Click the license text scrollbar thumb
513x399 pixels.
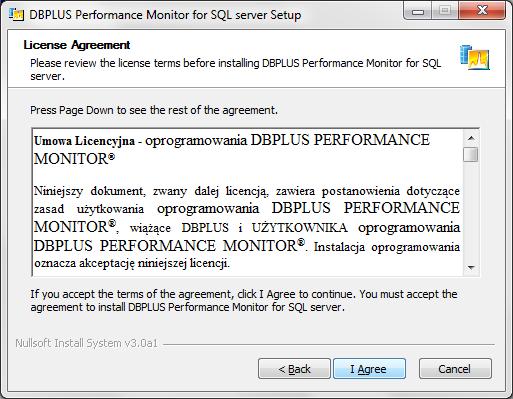(471, 155)
